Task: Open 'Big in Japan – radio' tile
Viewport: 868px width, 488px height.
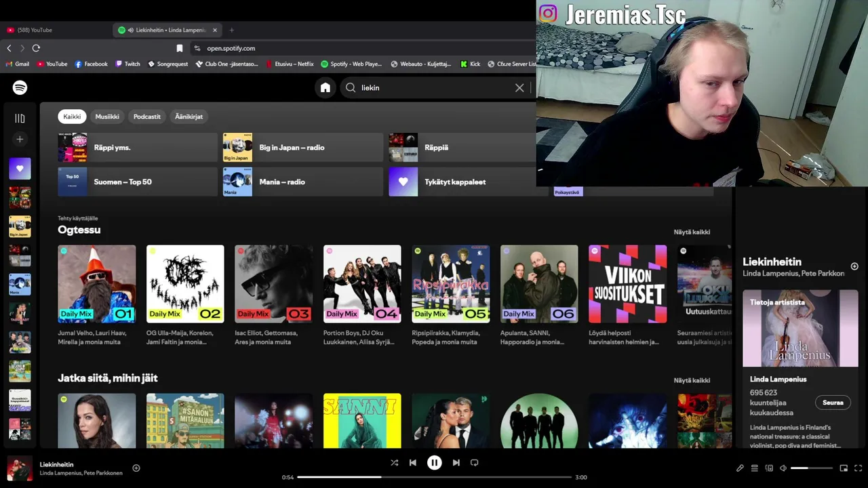Action: click(303, 147)
